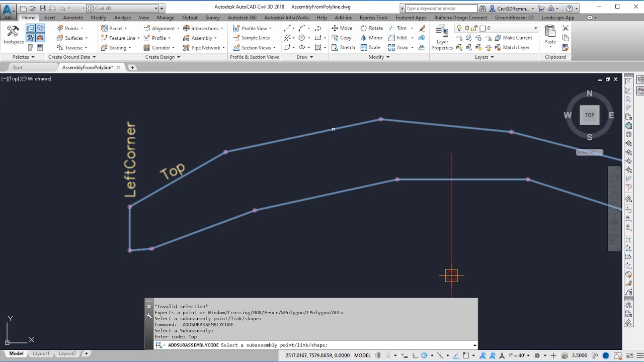
Task: Click the Plot printer icon
Action: click(x=52, y=8)
